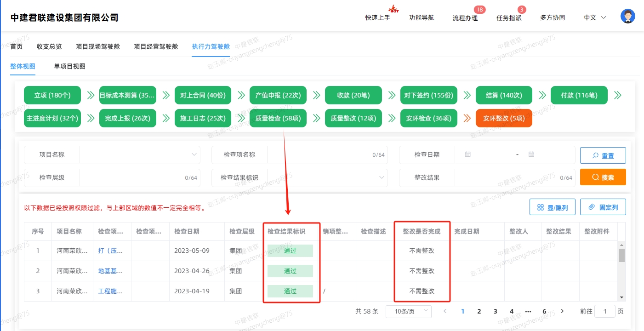Image resolution: width=644 pixels, height=331 pixels.
Task: Open the calendar icon for 检查日期 start date
Action: coord(467,154)
